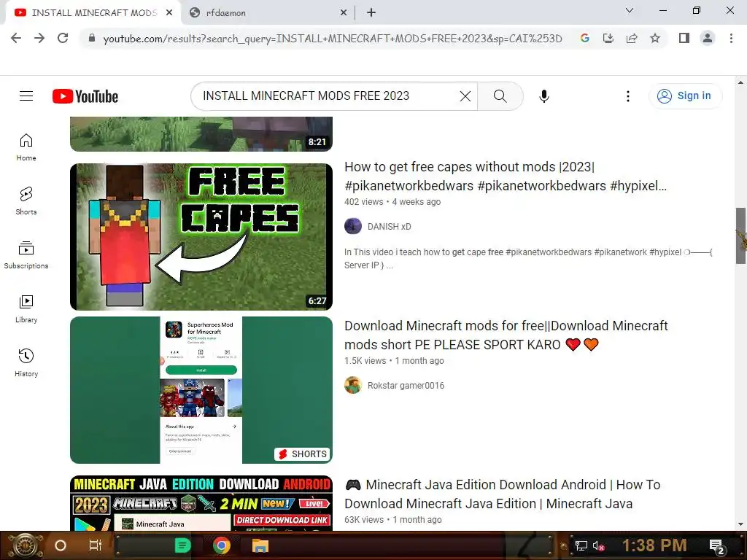Click the free capes video description snippet

[x=528, y=259]
